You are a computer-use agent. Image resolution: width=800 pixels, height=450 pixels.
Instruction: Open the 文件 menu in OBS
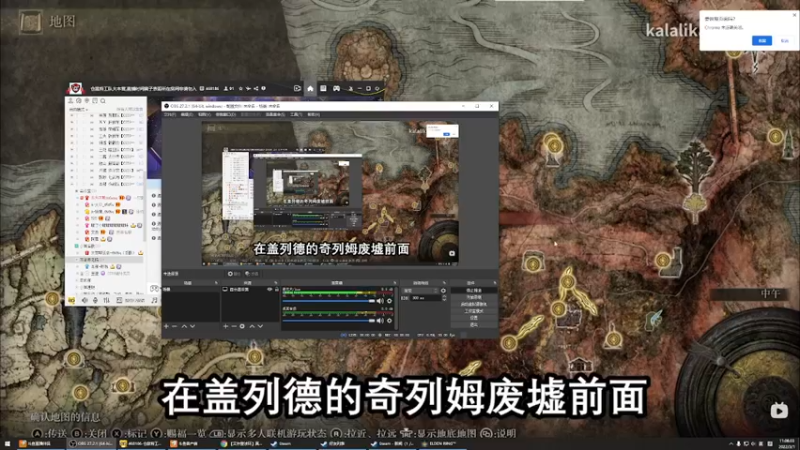tap(169, 115)
